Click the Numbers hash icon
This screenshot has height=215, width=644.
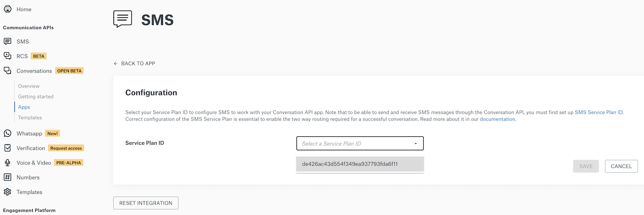(x=8, y=177)
